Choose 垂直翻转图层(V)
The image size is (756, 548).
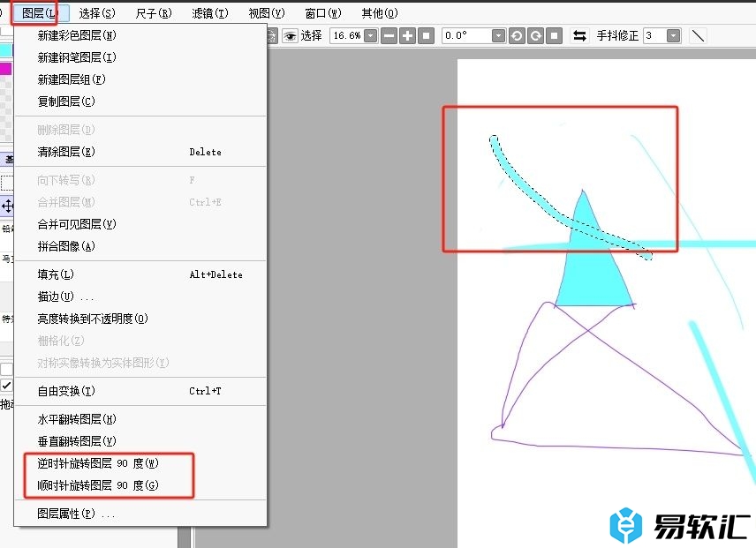coord(140,441)
